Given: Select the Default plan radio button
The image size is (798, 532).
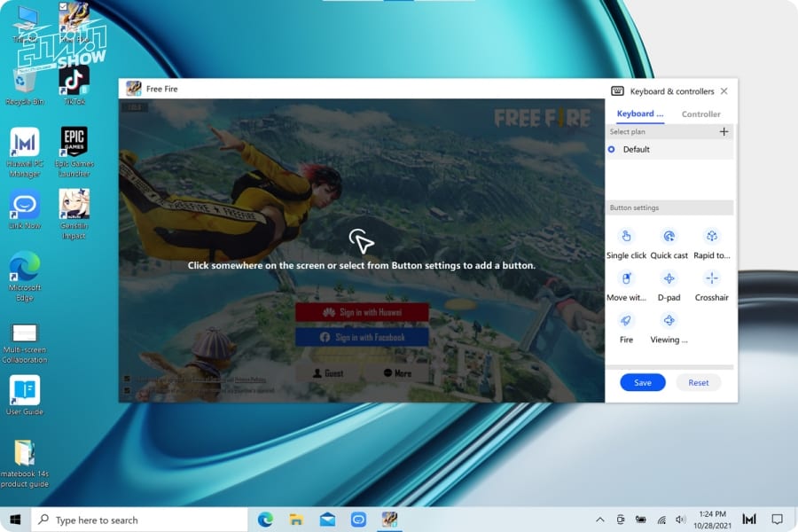Looking at the screenshot, I should tap(611, 149).
